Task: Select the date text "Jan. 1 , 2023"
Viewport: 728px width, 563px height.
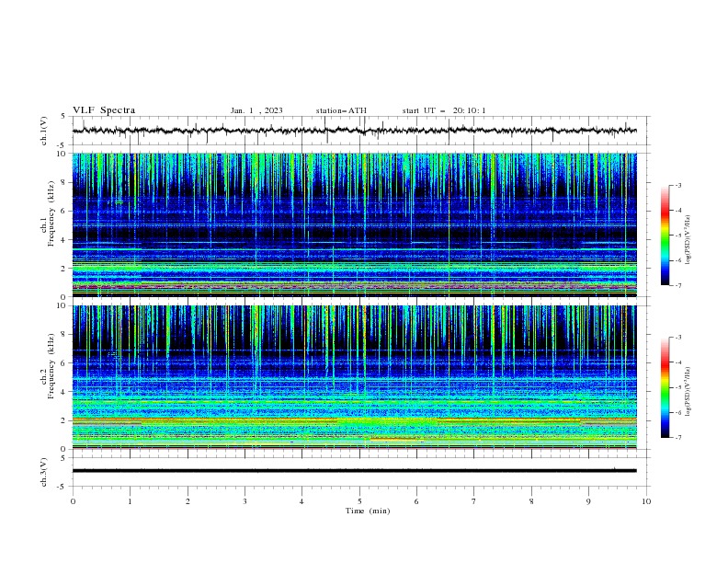Action: 256,110
